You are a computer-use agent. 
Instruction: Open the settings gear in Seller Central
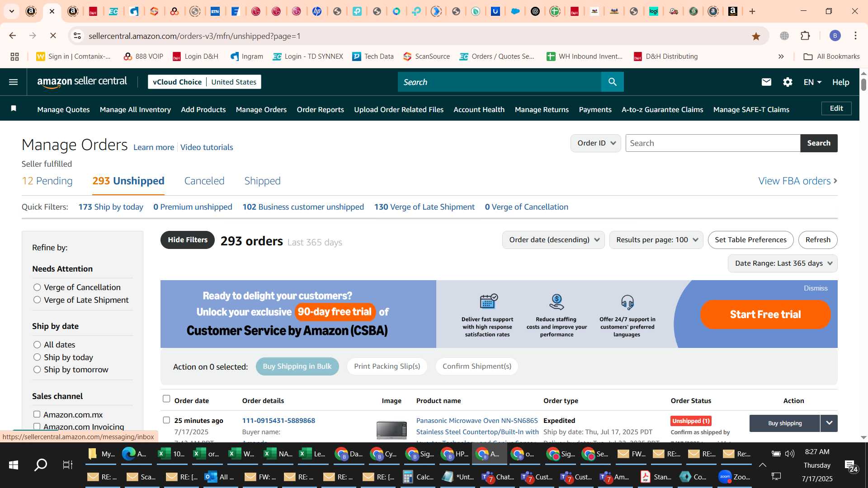[788, 82]
